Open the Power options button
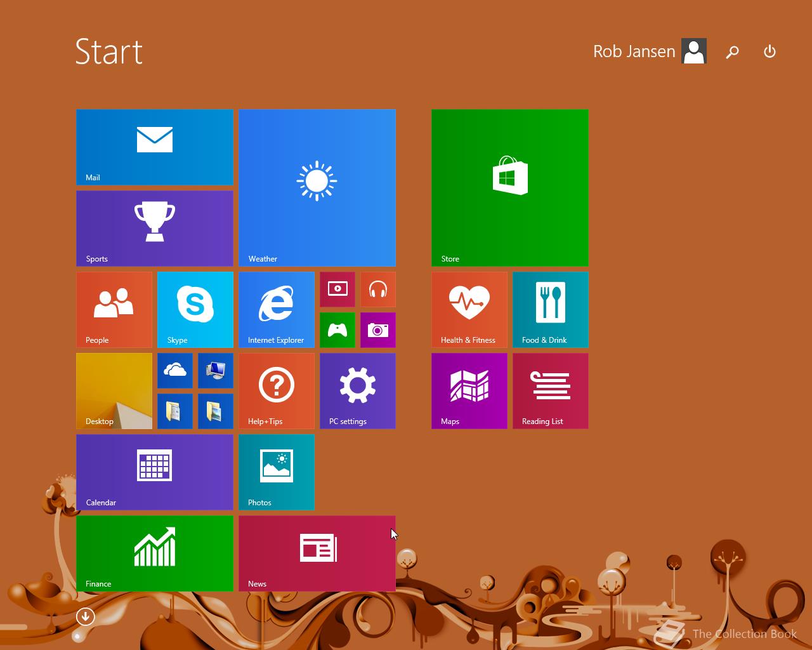This screenshot has width=812, height=650. pos(769,51)
